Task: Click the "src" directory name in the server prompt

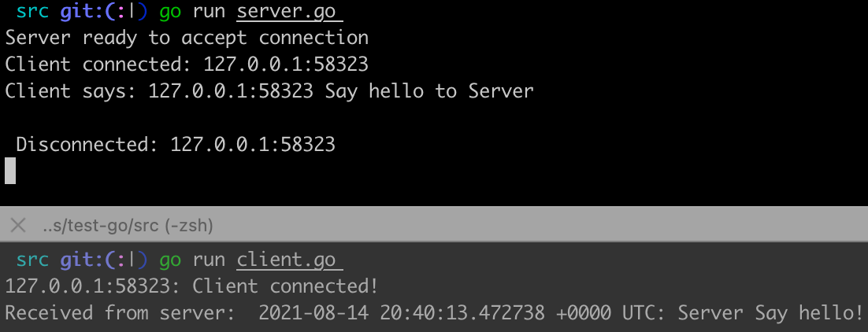Action: tap(32, 12)
